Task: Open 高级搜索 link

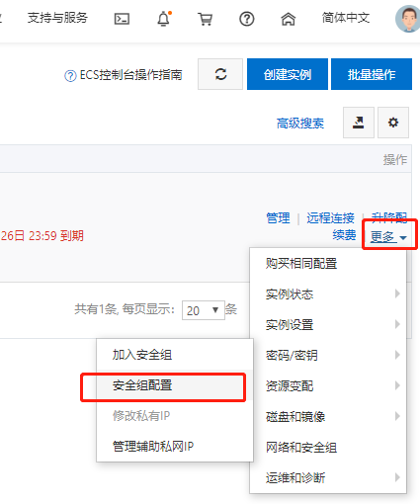Action: tap(300, 124)
